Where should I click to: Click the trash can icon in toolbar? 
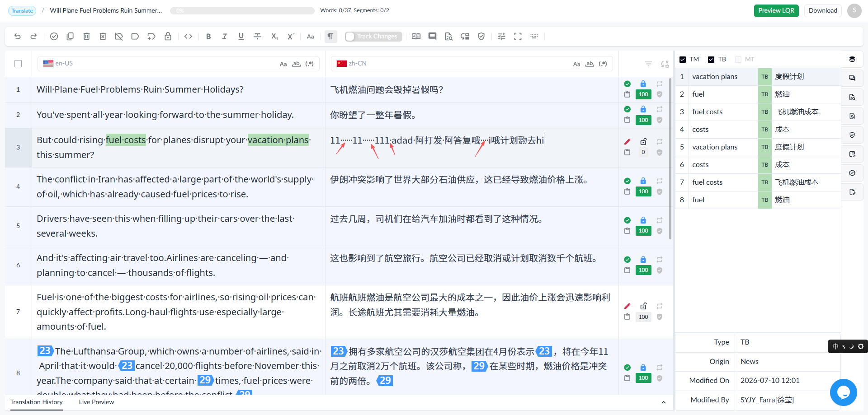pyautogui.click(x=86, y=37)
